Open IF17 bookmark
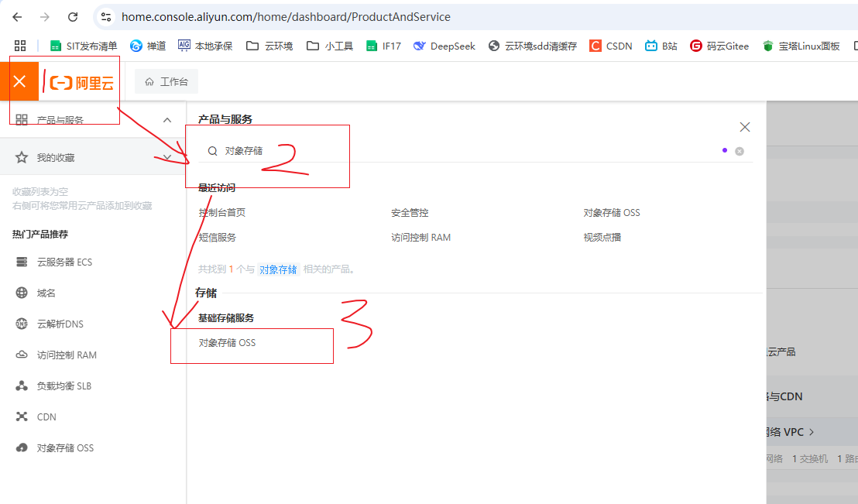The height and width of the screenshot is (504, 858). (x=383, y=46)
